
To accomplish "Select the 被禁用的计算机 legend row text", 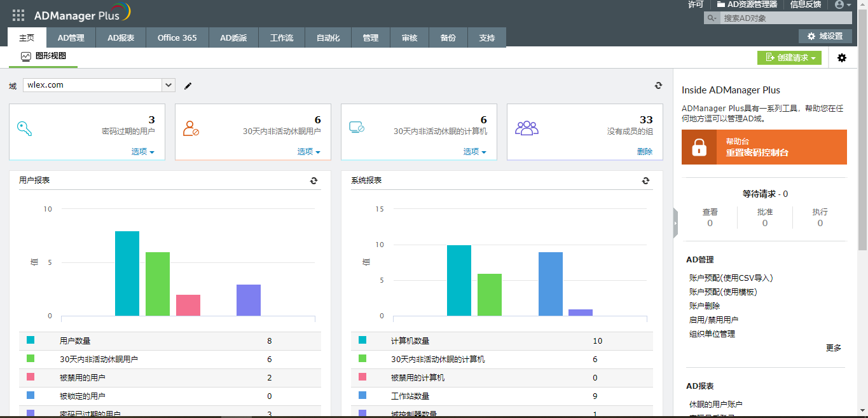I will 418,378.
